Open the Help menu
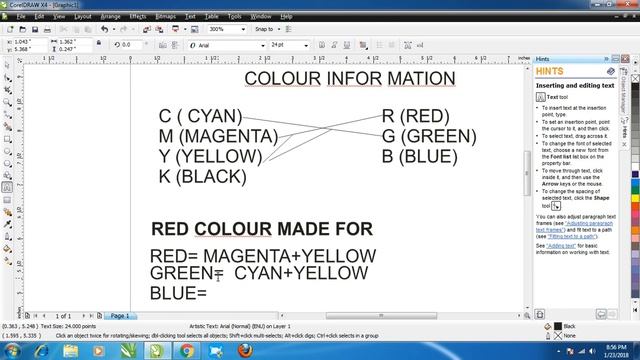The width and height of the screenshot is (640, 360). (286, 16)
